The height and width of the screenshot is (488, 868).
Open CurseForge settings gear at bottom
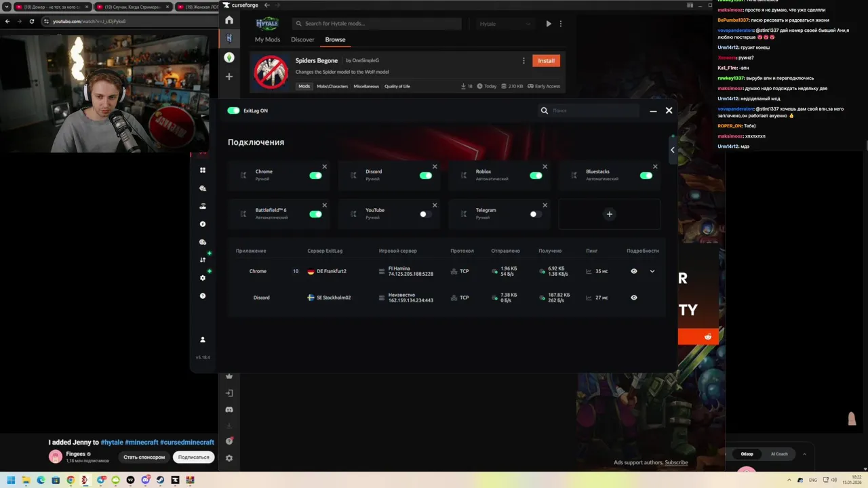click(229, 458)
